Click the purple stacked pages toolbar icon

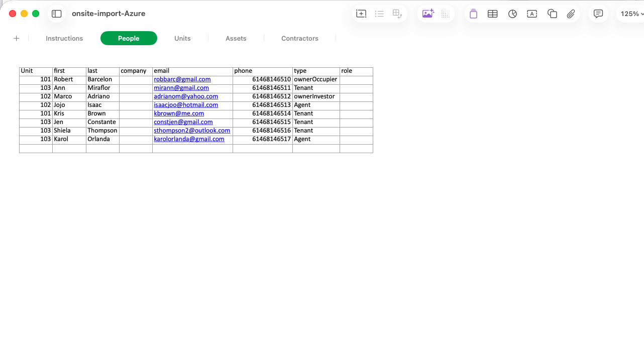(473, 14)
